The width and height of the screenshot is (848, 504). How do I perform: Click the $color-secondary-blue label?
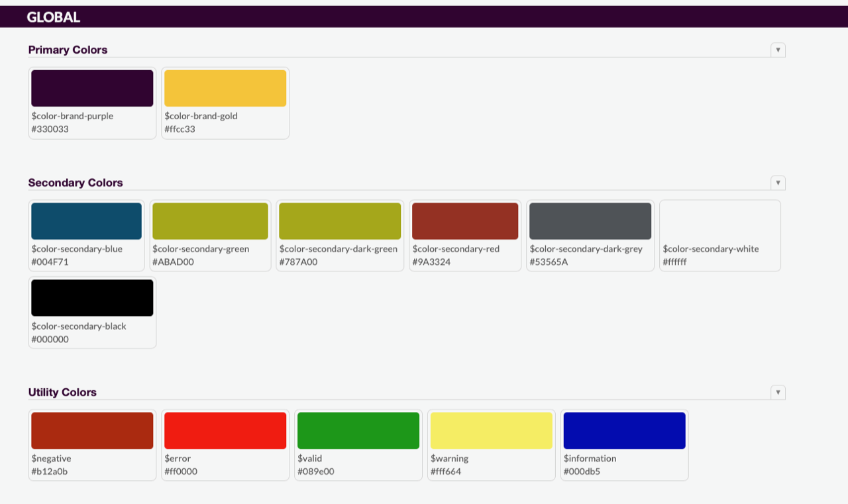pos(77,249)
